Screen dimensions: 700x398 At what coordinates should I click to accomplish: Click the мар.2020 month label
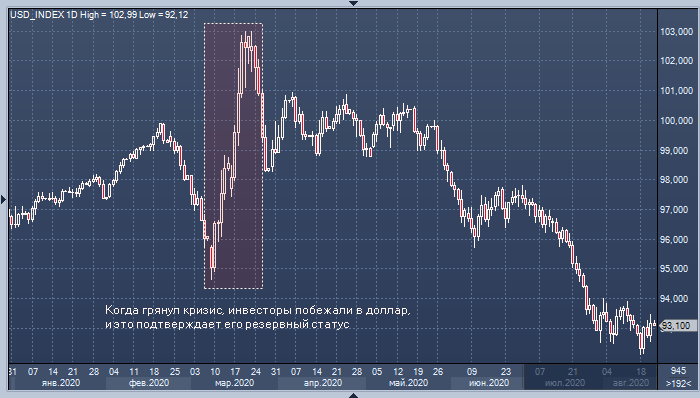(x=234, y=383)
